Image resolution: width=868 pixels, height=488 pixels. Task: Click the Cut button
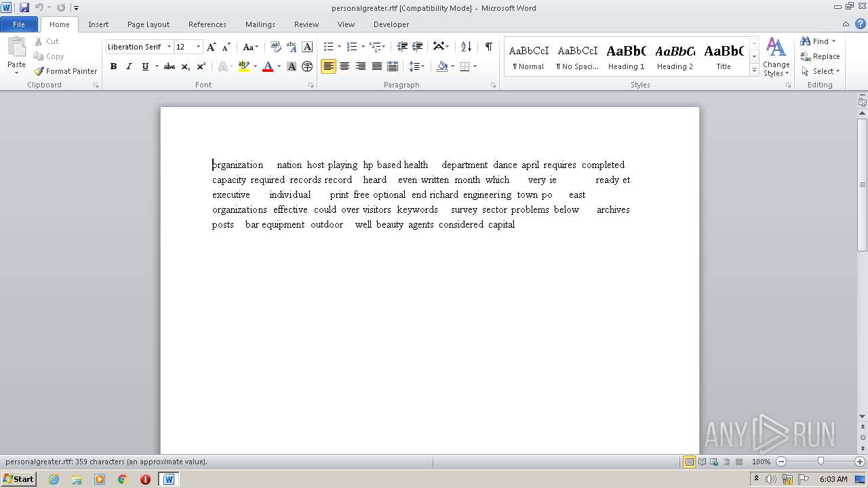47,41
